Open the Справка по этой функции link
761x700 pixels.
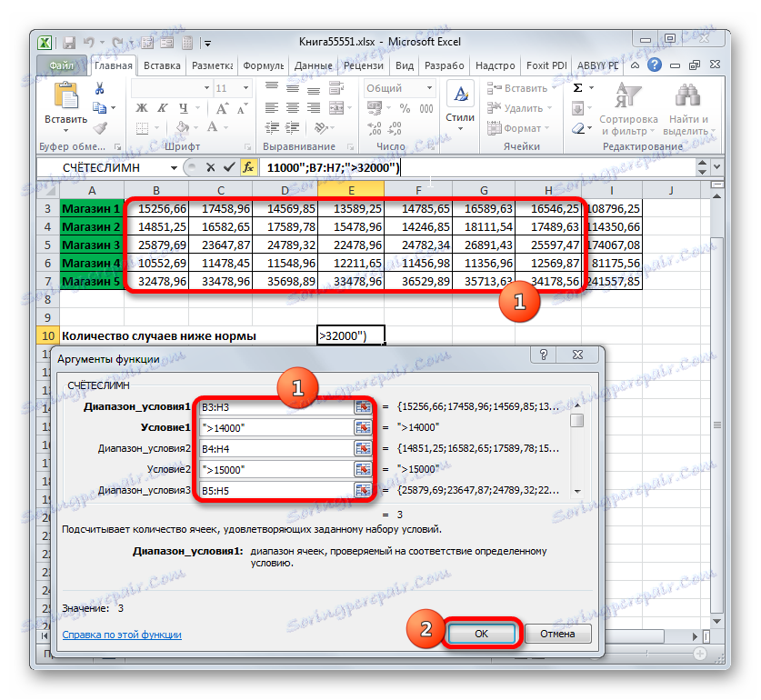[122, 635]
